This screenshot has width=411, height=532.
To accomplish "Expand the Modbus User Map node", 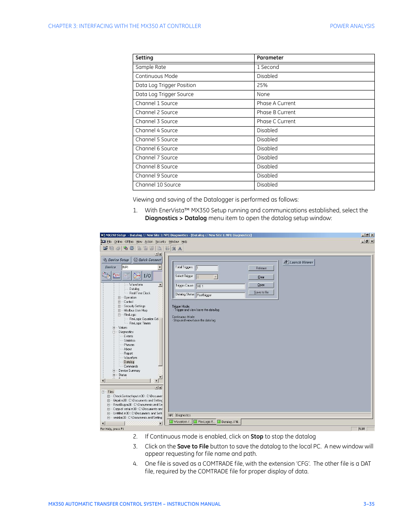I will coord(119,311).
